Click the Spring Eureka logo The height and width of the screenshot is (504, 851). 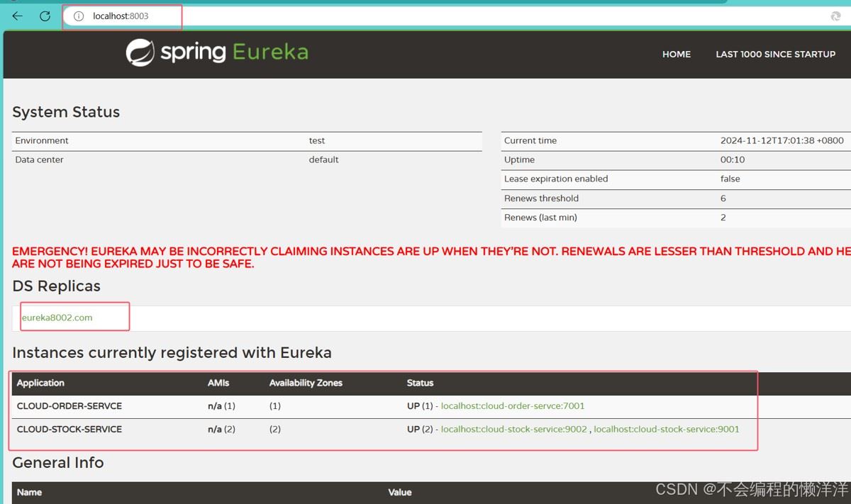click(x=217, y=52)
